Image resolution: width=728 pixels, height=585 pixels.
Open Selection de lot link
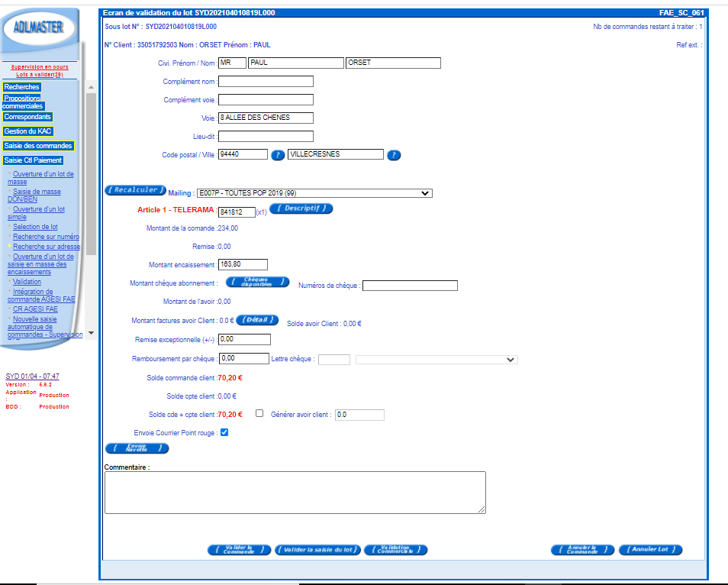coord(35,227)
